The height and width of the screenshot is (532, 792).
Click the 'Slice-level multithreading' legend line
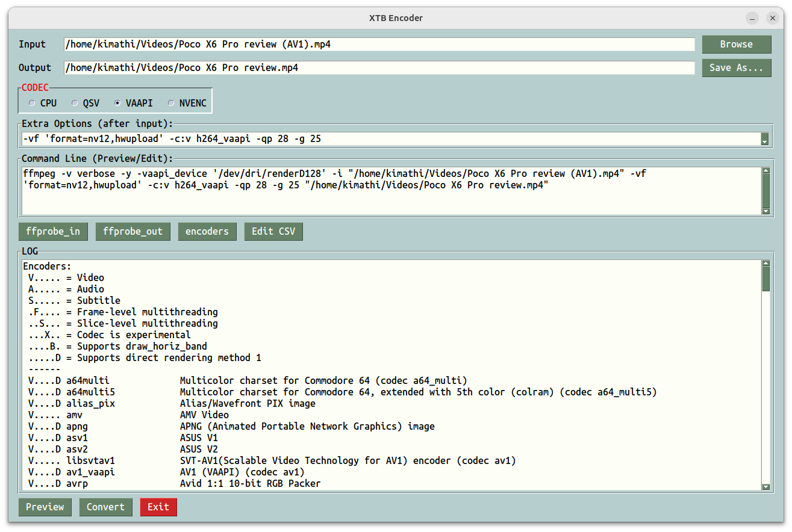coord(123,323)
